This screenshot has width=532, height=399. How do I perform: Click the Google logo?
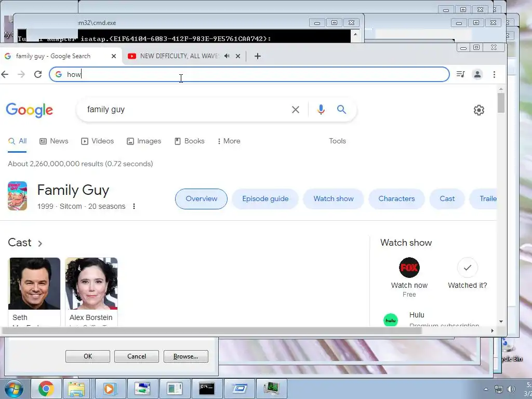pyautogui.click(x=30, y=110)
